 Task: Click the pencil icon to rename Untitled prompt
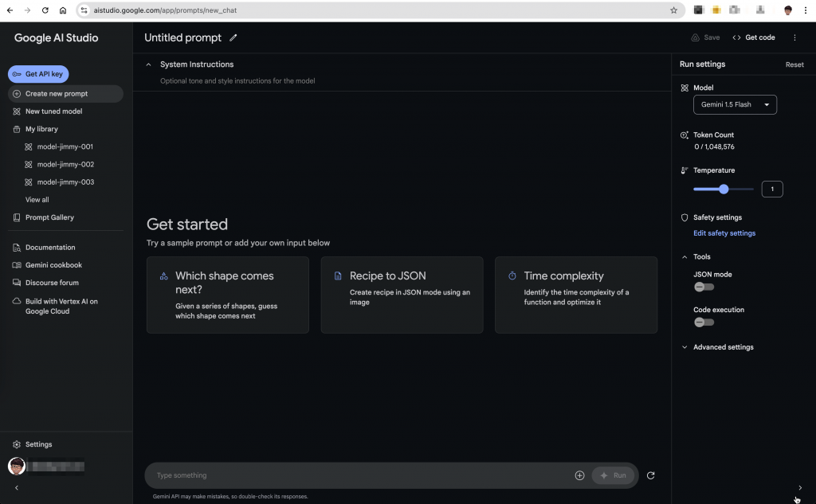[233, 37]
